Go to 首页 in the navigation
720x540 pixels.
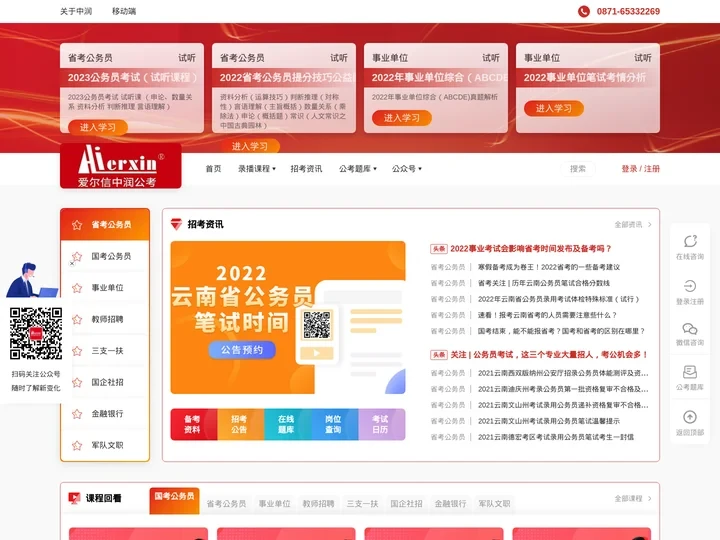click(x=213, y=169)
